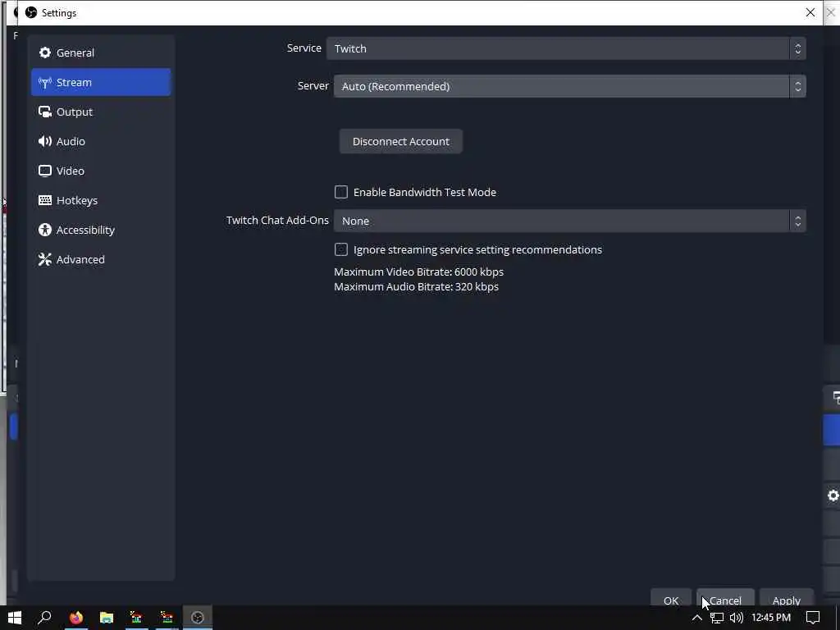
Task: Click the OBS logo in Settings title bar
Action: pos(31,12)
